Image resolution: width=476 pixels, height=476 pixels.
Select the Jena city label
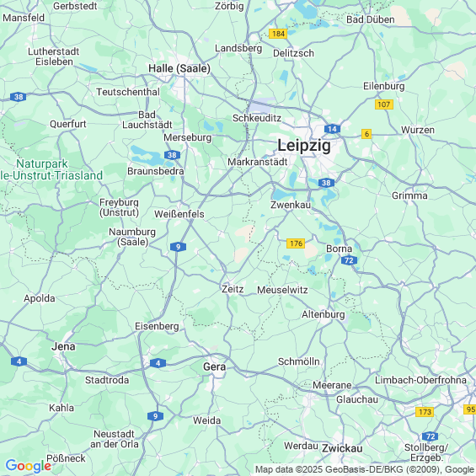(x=63, y=346)
